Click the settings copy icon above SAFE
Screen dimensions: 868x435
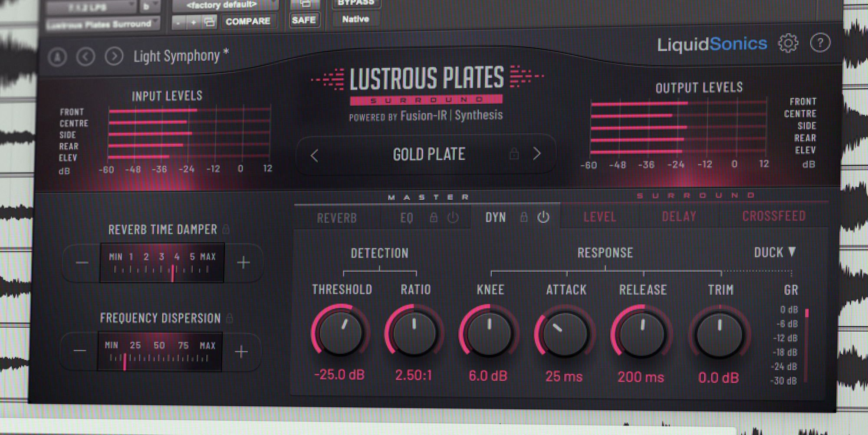(x=305, y=4)
